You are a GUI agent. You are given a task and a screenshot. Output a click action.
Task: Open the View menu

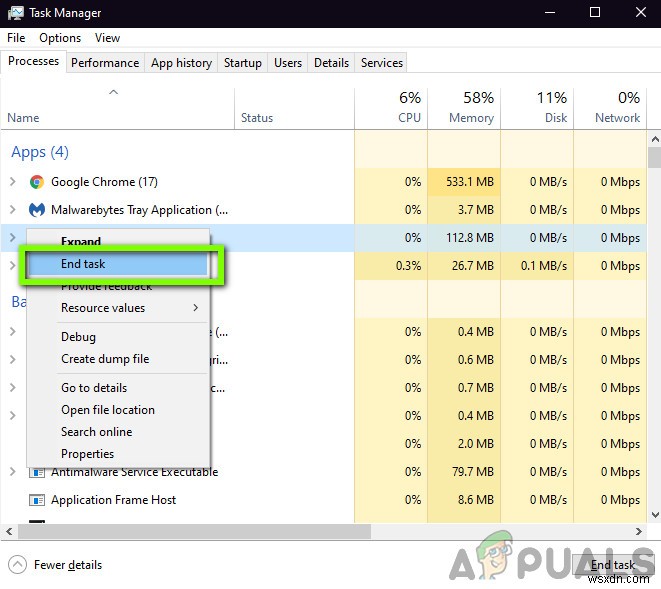[107, 38]
